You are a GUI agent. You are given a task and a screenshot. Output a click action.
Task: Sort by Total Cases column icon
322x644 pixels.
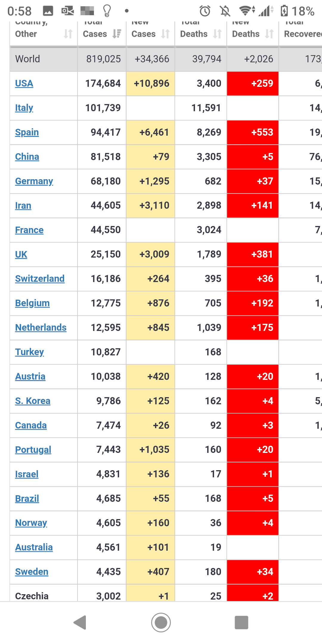117,34
